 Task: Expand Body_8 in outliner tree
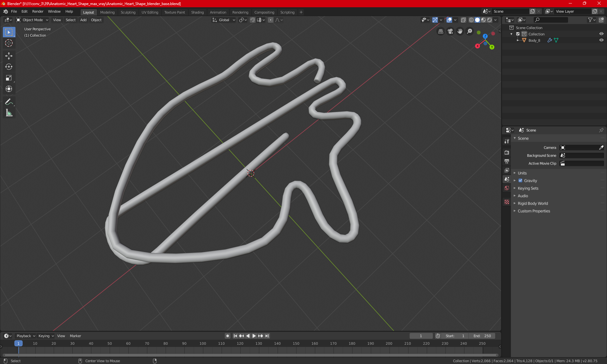click(x=518, y=40)
